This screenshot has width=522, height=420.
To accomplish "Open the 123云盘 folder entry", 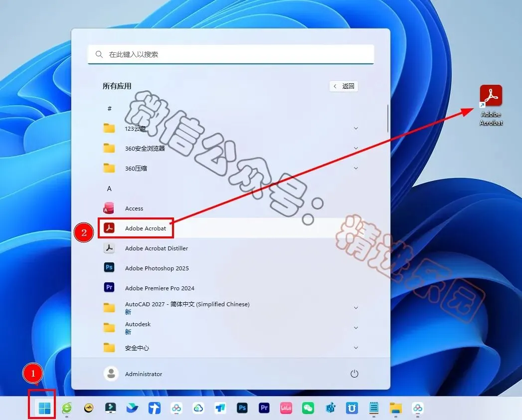I will pos(231,128).
